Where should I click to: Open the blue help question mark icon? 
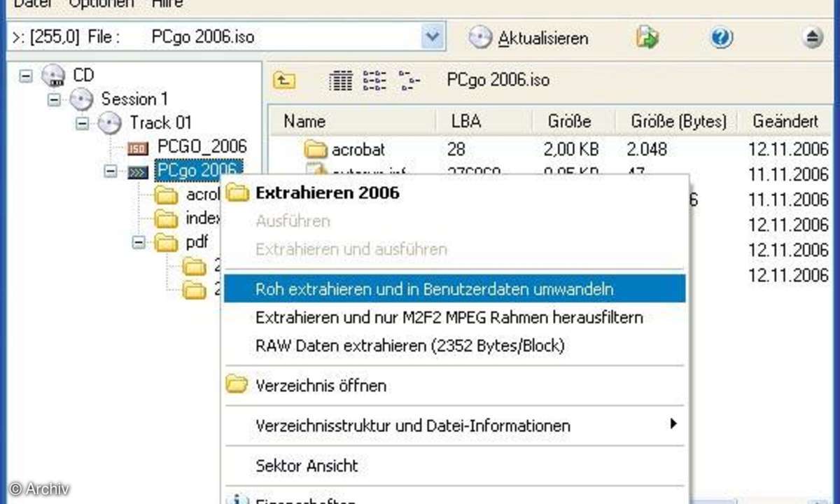coord(721,38)
